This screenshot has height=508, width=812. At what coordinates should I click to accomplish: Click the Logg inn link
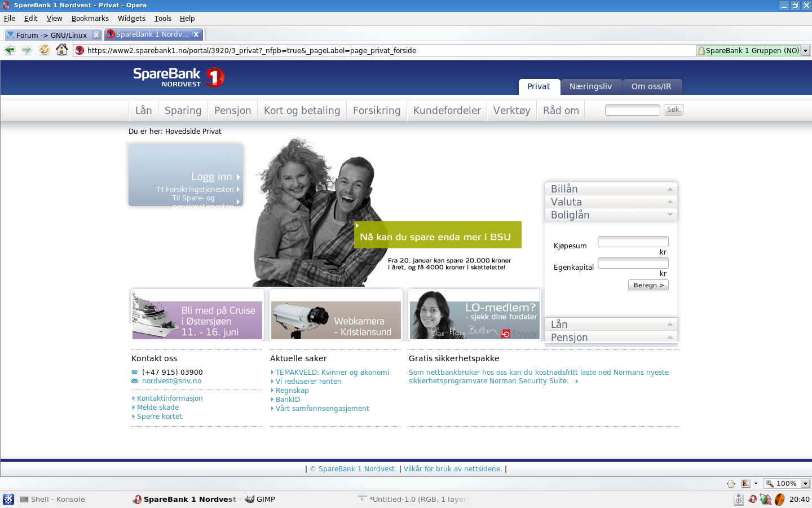coord(215,177)
